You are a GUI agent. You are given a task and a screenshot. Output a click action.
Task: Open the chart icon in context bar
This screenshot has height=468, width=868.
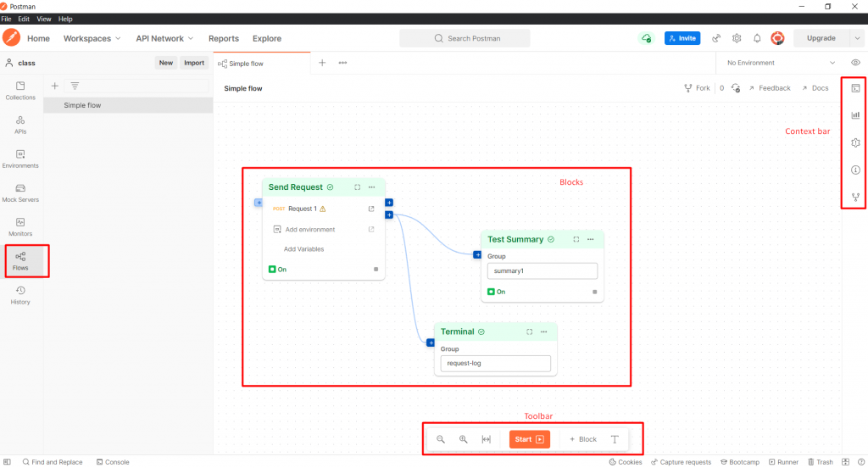coord(855,115)
